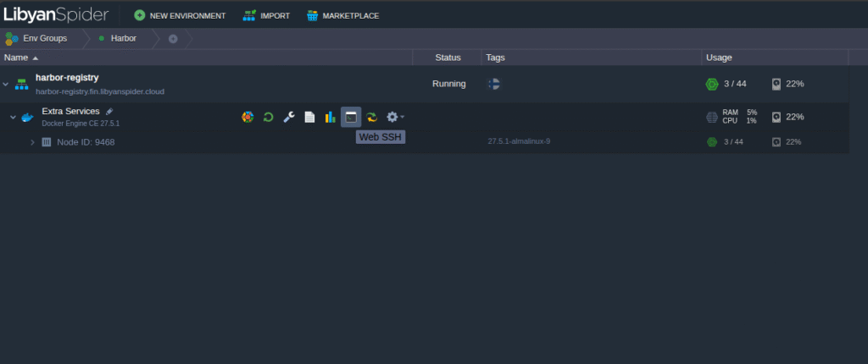
Task: Sort by the Name column header
Action: (x=16, y=58)
